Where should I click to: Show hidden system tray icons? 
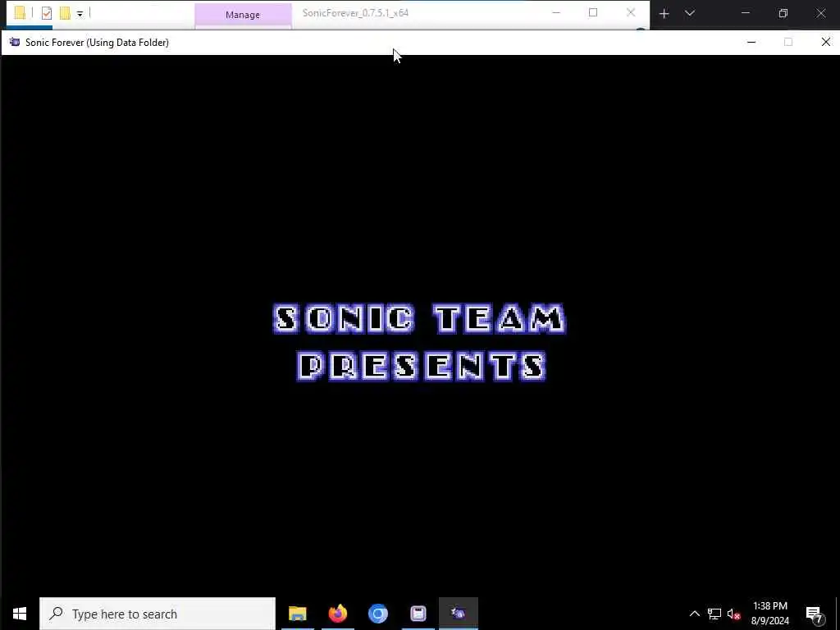[x=694, y=614]
